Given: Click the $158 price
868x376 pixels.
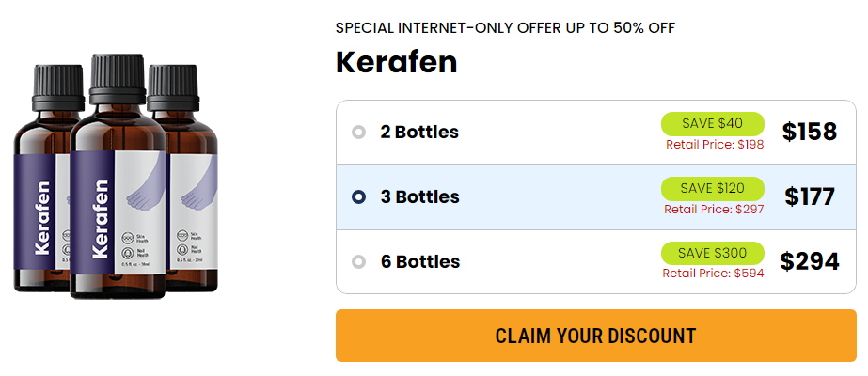Looking at the screenshot, I should [x=810, y=133].
